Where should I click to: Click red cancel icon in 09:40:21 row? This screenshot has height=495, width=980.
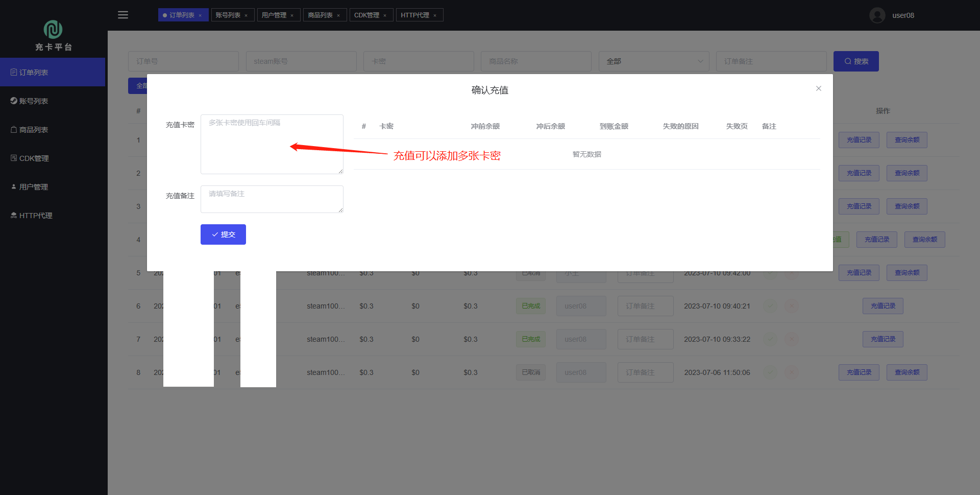792,306
